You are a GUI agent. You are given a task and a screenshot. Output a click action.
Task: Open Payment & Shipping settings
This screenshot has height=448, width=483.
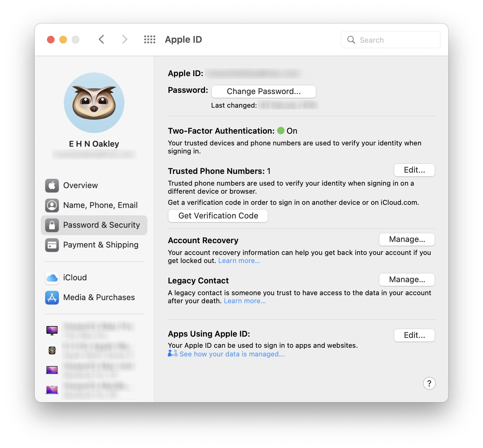pos(100,245)
